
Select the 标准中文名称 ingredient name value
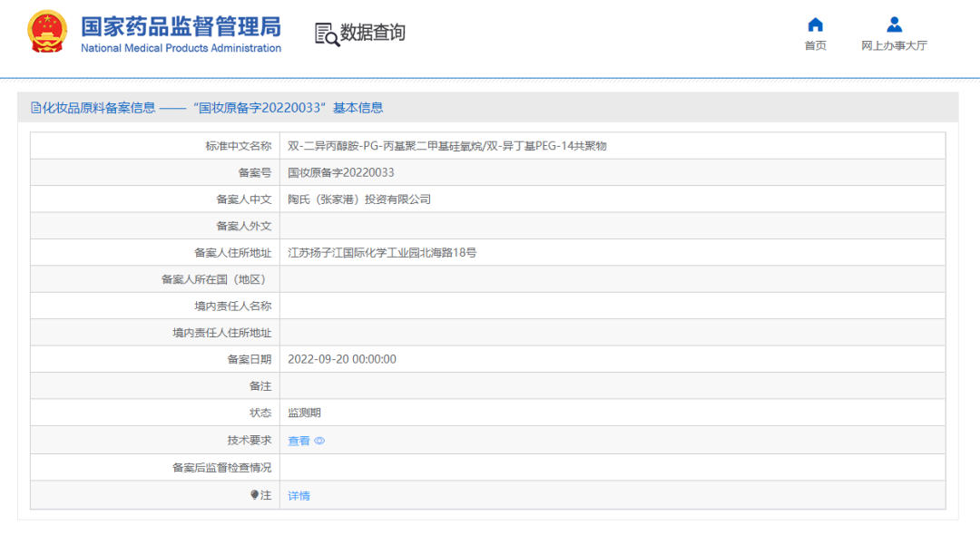coord(446,146)
